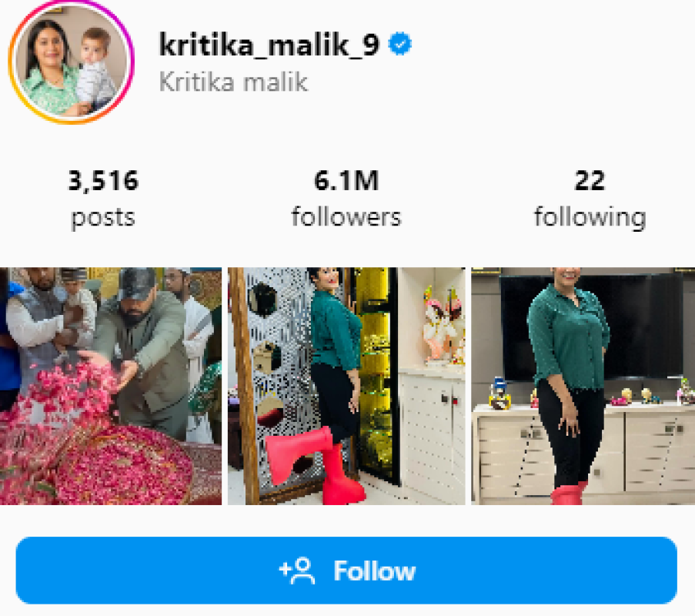
Task: View the 3,516 posts count
Action: 103,180
